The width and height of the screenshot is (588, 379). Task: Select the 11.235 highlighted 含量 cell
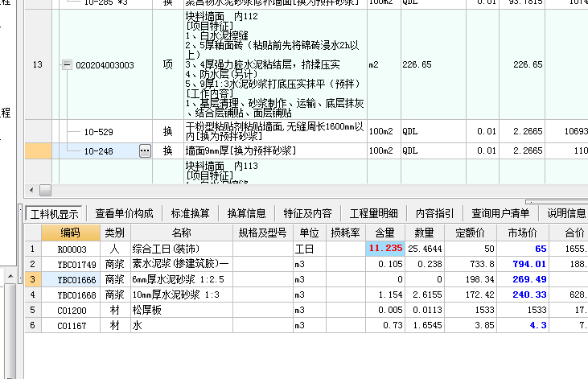[x=385, y=249]
